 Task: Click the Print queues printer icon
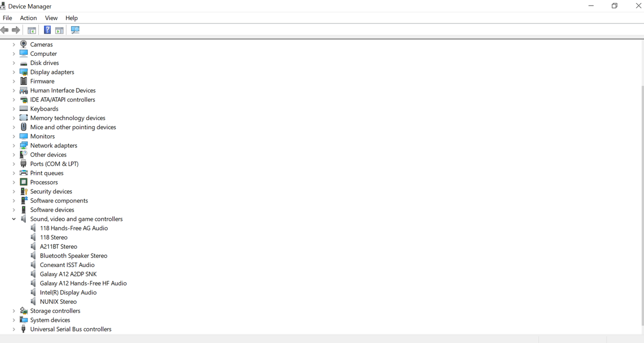(24, 173)
